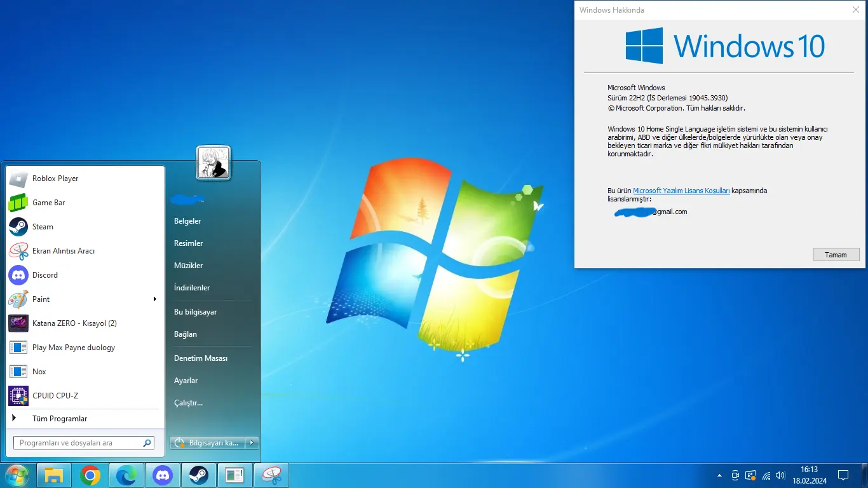Start Steam from the Start menu list
868x488 pixels.
click(x=86, y=227)
